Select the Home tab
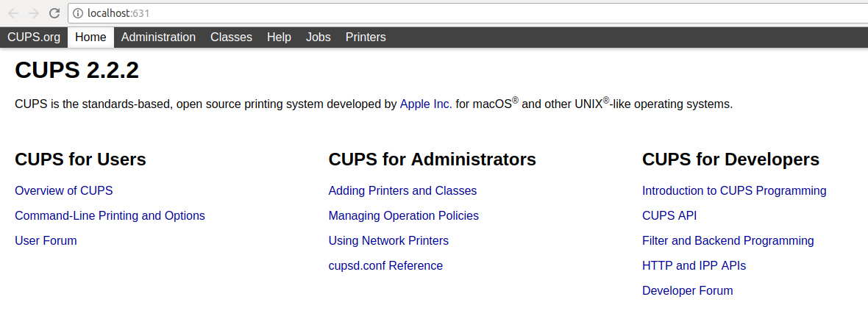 [x=90, y=37]
